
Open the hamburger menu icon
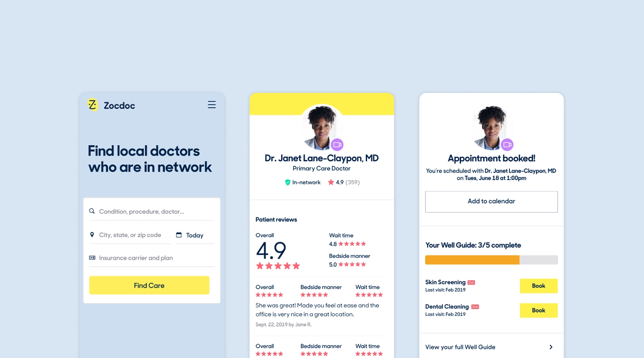(x=212, y=105)
